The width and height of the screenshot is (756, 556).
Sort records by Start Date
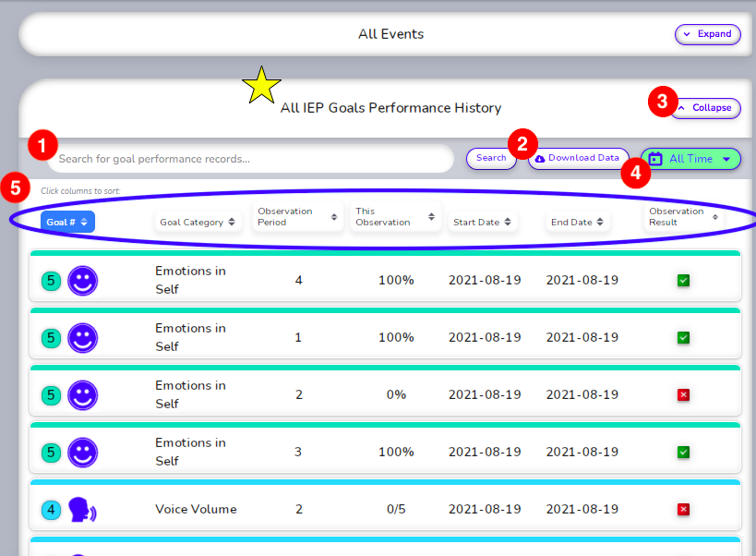482,222
